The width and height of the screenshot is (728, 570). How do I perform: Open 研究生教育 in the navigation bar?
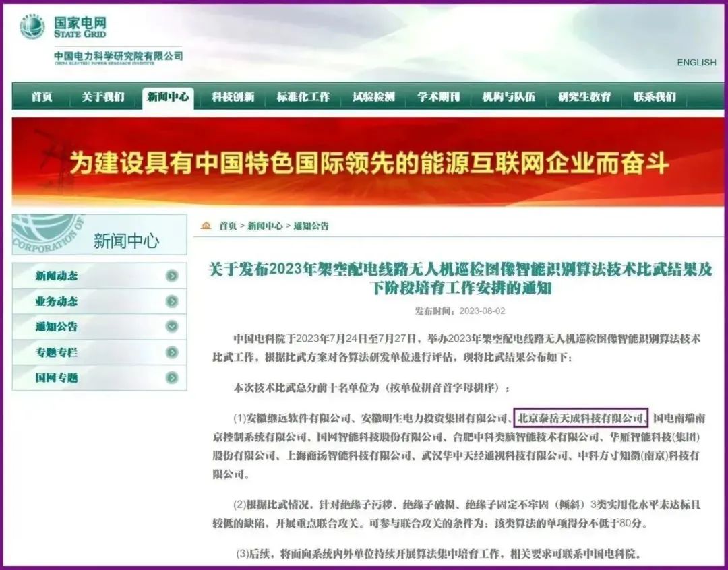pos(584,97)
